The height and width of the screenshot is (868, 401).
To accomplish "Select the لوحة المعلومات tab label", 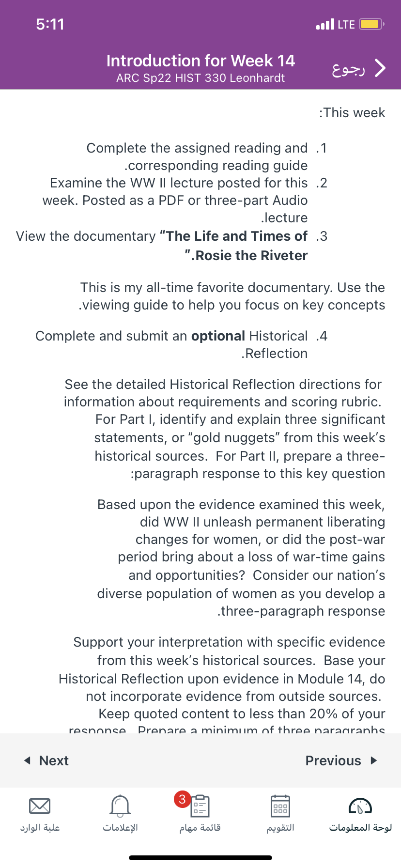I will tap(360, 827).
